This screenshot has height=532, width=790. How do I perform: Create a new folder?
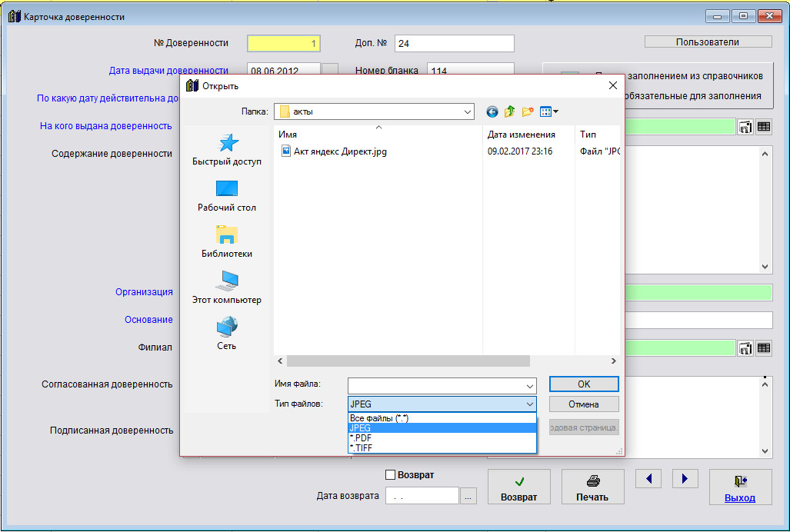coord(528,111)
